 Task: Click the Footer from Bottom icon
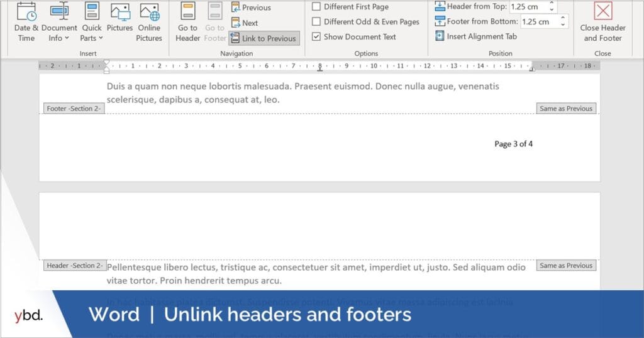(440, 21)
